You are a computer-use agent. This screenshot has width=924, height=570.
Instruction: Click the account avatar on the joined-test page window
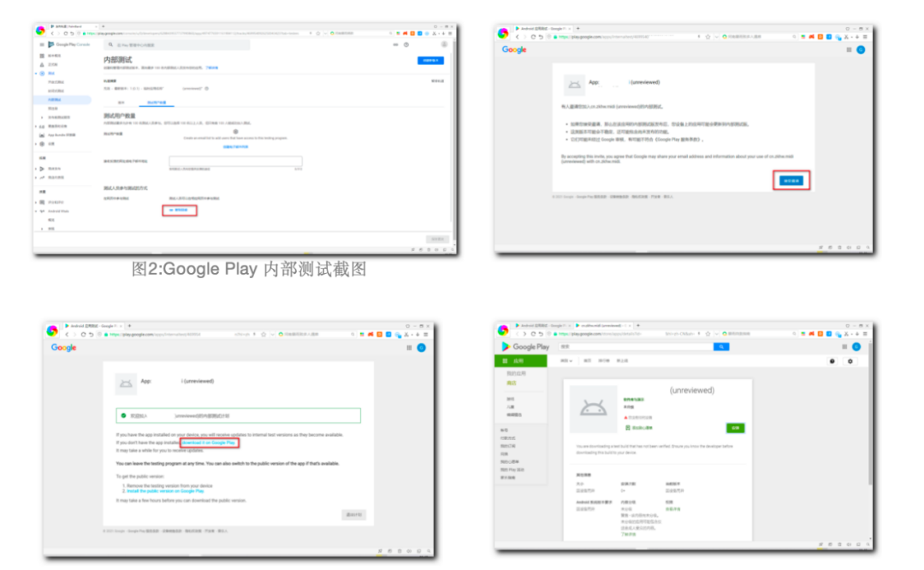tap(421, 347)
